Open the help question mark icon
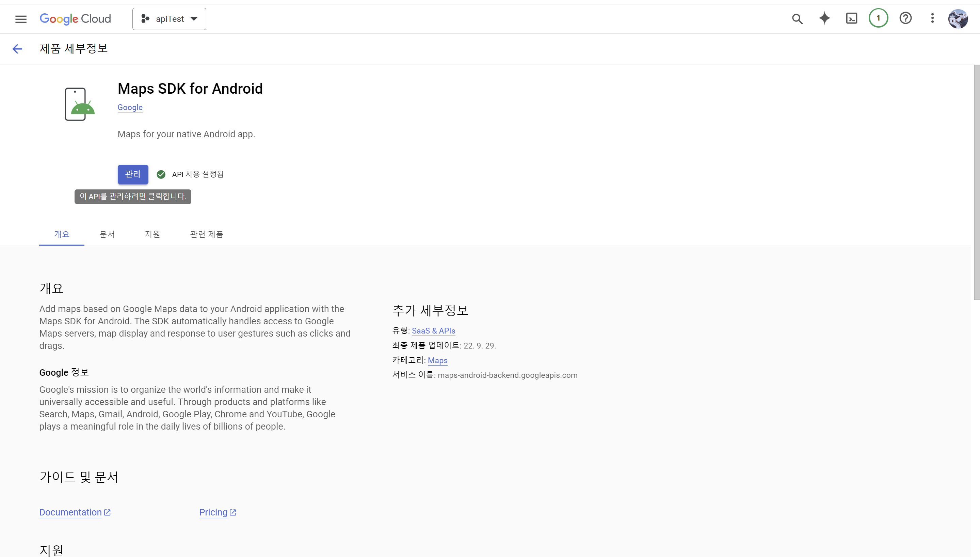Viewport: 980px width, 557px height. (x=905, y=18)
